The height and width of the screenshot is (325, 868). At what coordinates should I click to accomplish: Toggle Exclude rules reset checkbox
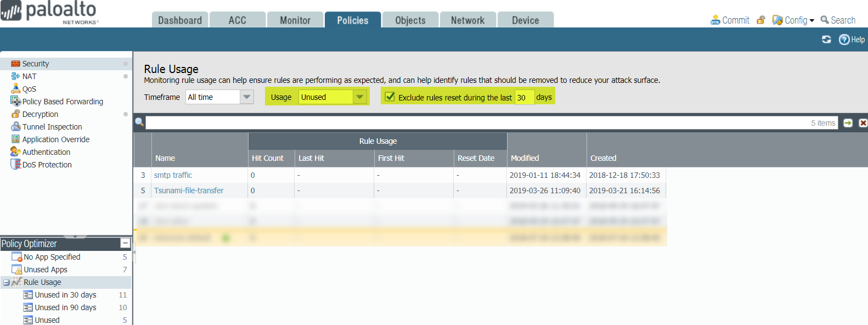pyautogui.click(x=390, y=97)
